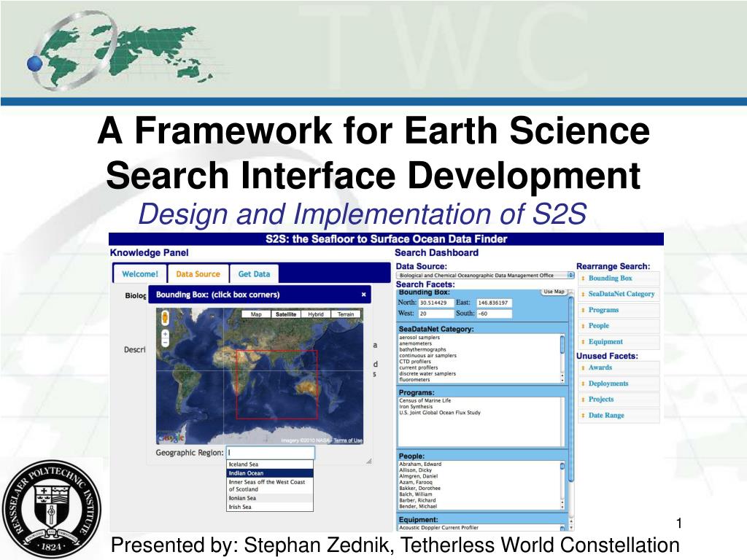Select 'Allison, Dicky' in People

coord(415,470)
